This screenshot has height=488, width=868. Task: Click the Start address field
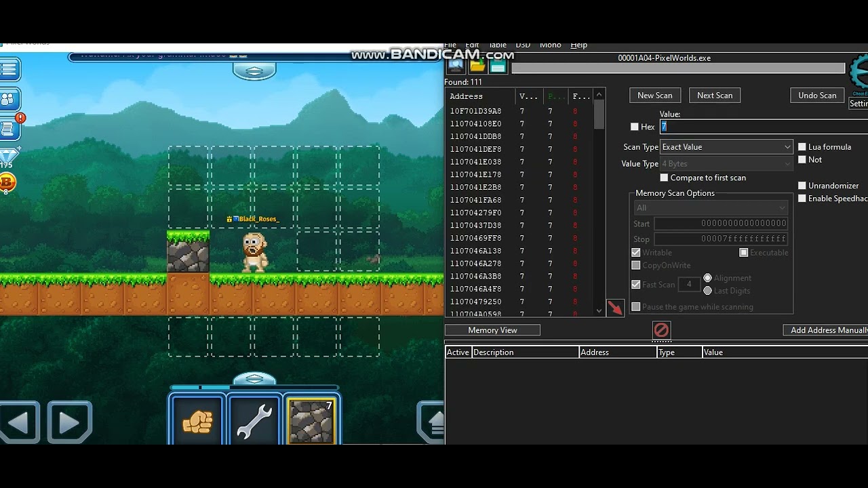721,224
